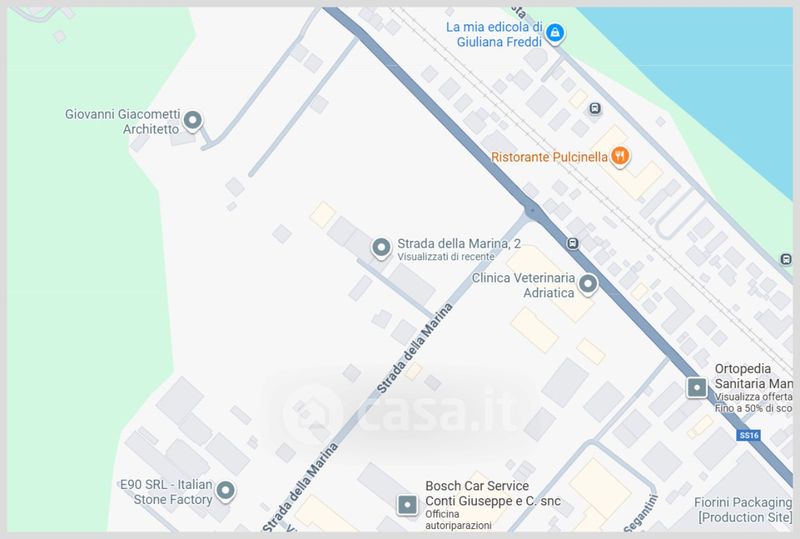Viewport: 800px width, 539px height.
Task: Click the transit stop icon near the beach road
Action: point(595,108)
